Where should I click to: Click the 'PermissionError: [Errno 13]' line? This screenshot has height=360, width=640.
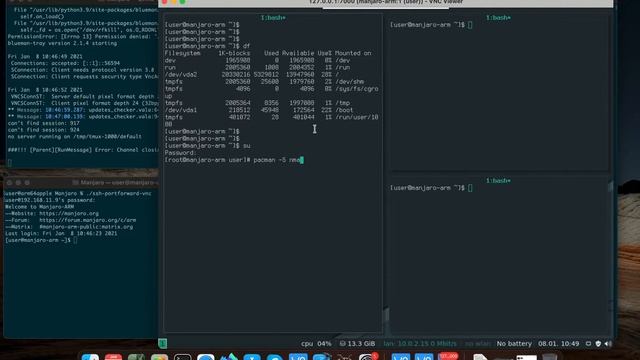click(x=83, y=36)
